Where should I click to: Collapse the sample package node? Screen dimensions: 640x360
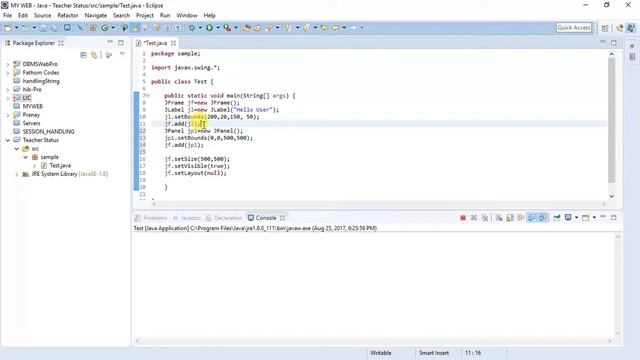tap(26, 157)
